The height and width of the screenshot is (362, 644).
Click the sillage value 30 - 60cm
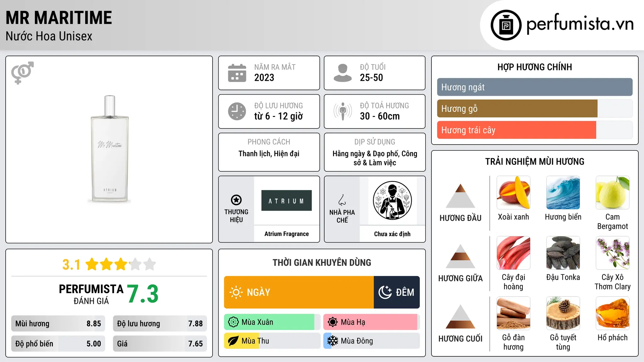pyautogui.click(x=380, y=116)
